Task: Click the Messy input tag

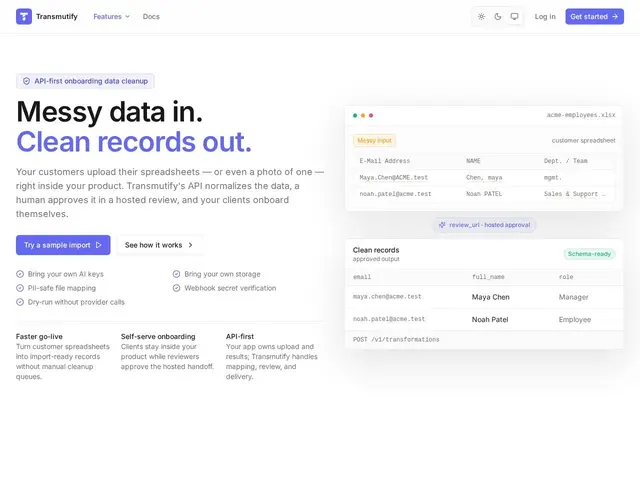Action: click(x=374, y=140)
